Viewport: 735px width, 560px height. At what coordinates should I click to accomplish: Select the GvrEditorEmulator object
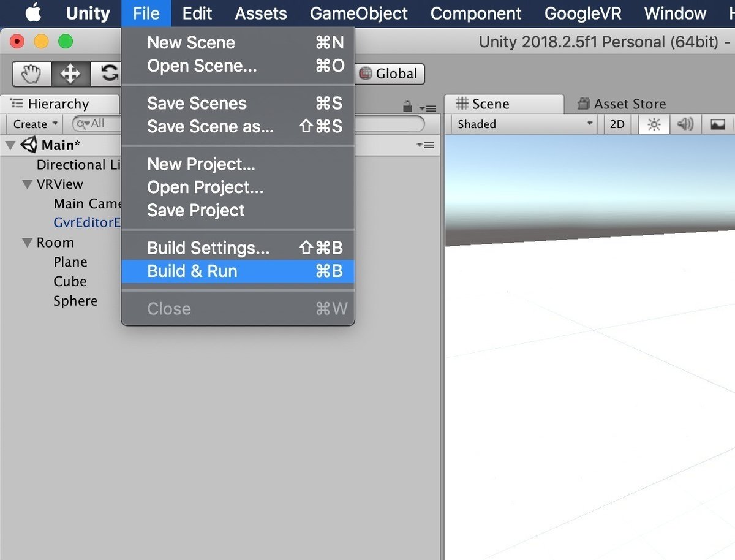tap(88, 222)
